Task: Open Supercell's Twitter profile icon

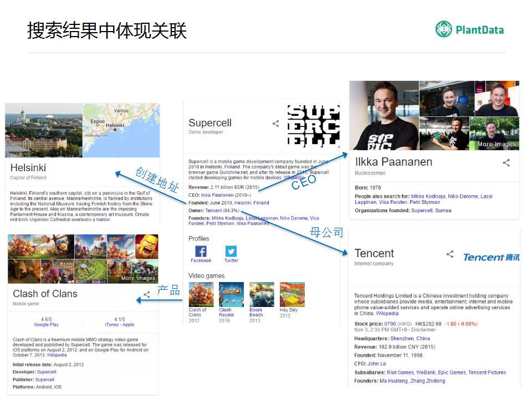Action: [x=231, y=252]
